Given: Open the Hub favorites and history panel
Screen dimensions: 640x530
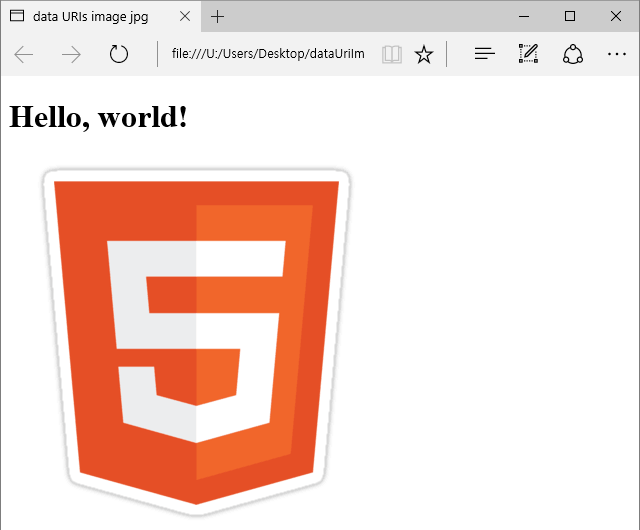Looking at the screenshot, I should click(x=485, y=53).
